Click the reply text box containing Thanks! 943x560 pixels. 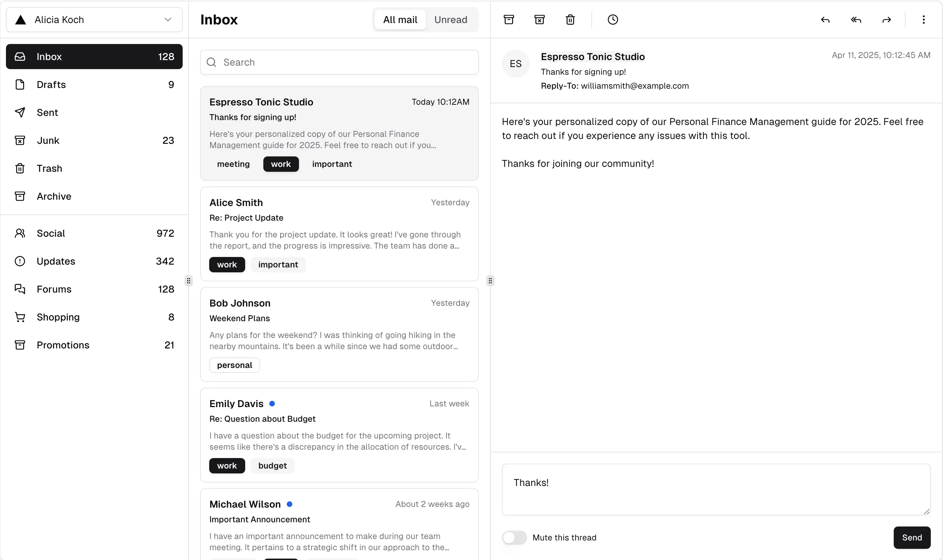pos(715,489)
